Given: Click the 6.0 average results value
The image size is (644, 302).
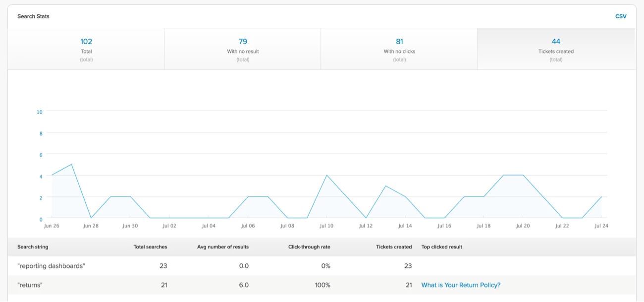Looking at the screenshot, I should pos(244,285).
